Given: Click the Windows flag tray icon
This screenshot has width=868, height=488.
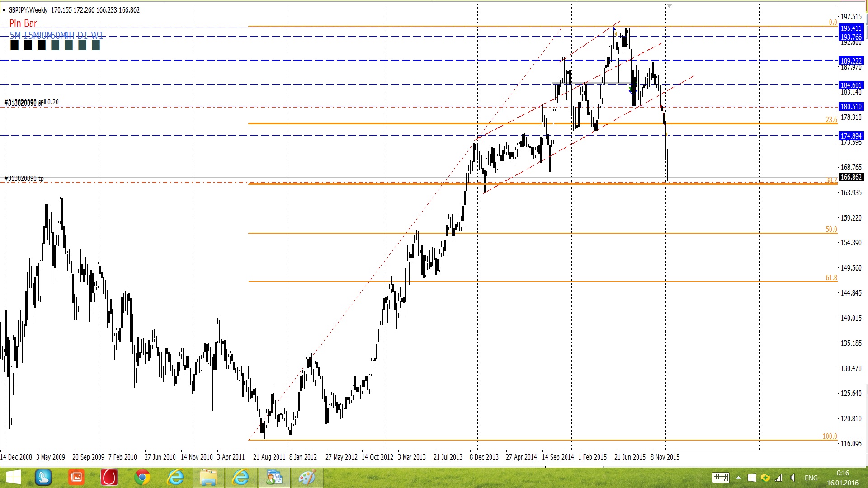Looking at the screenshot, I should [x=752, y=478].
